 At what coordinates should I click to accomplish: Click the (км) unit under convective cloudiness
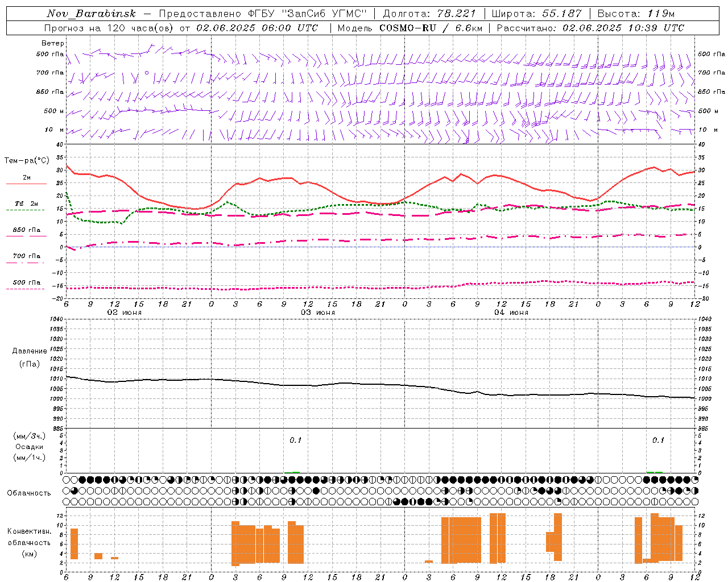tap(30, 554)
